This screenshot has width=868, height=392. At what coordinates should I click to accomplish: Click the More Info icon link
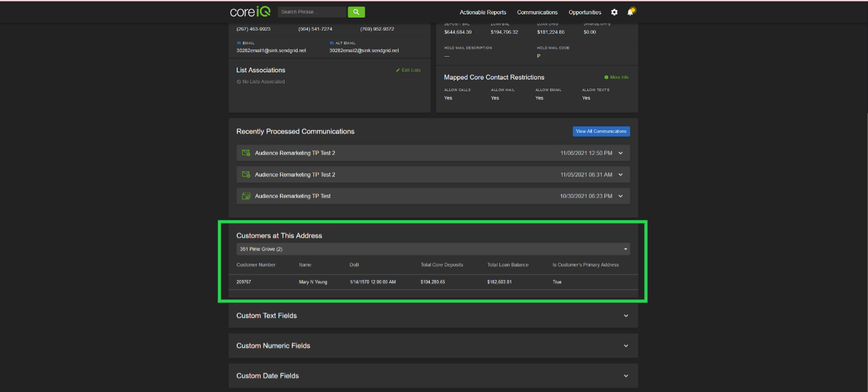point(617,77)
